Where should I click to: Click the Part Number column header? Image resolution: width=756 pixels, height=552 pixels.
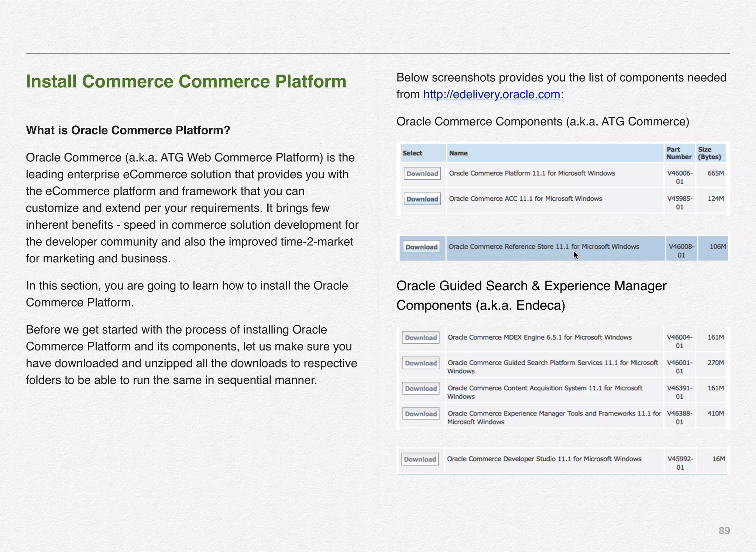click(679, 153)
